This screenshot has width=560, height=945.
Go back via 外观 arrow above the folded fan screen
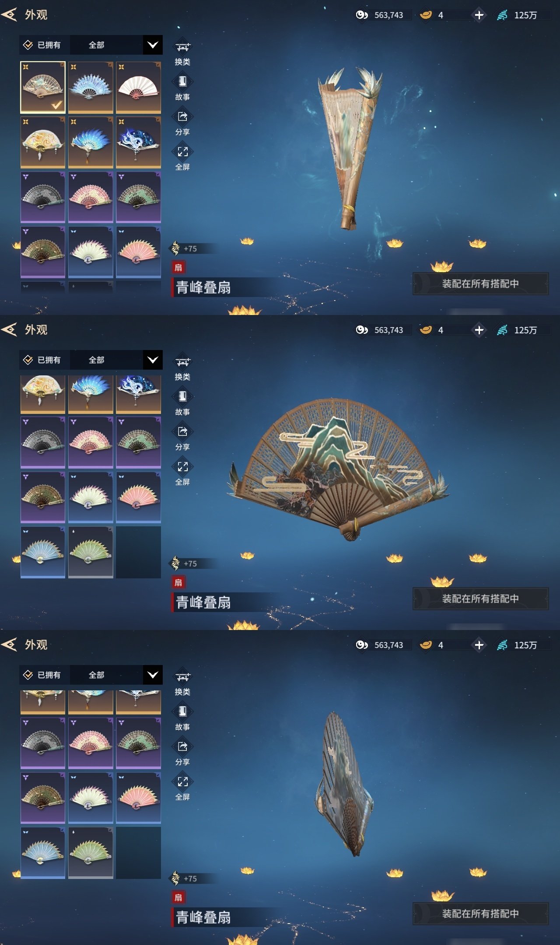pos(10,15)
